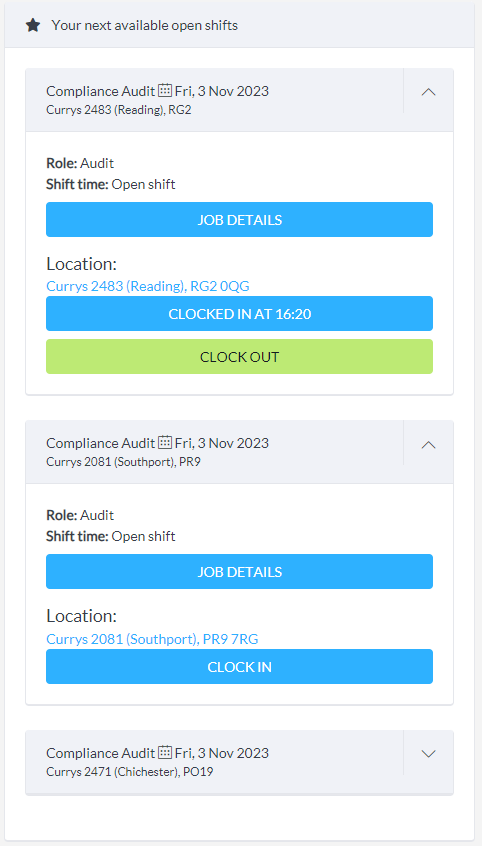This screenshot has width=482, height=846.
Task: Select the Chichester Compliance Audit header title
Action: (x=100, y=753)
